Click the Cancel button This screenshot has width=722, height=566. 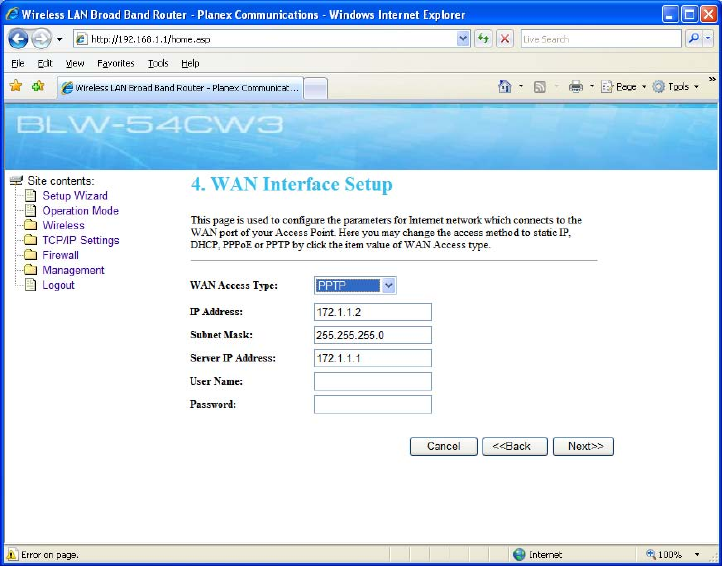point(443,447)
